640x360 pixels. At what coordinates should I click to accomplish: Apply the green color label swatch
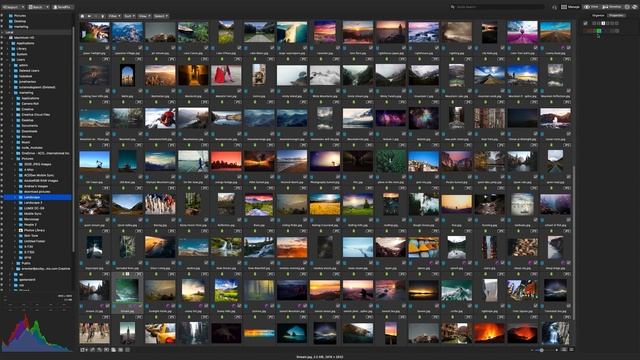599,31
